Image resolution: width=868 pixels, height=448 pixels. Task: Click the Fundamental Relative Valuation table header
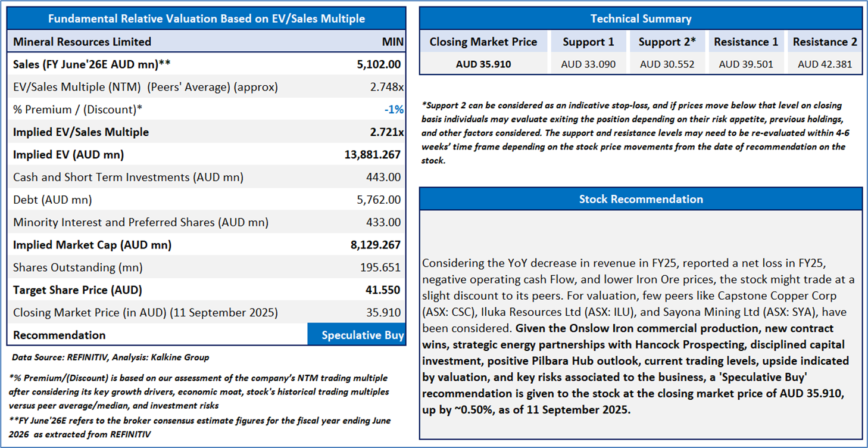(206, 18)
